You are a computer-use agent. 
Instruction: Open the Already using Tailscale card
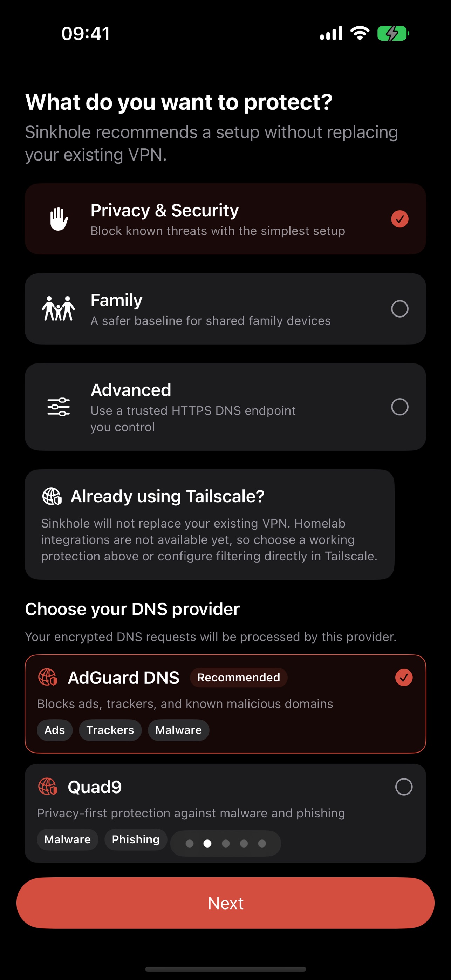click(210, 524)
